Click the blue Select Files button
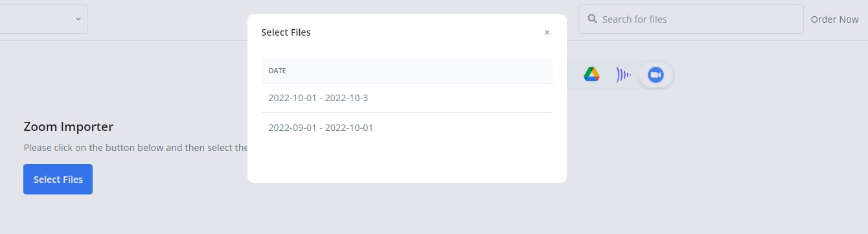Viewport: 868px width, 234px height. [58, 180]
